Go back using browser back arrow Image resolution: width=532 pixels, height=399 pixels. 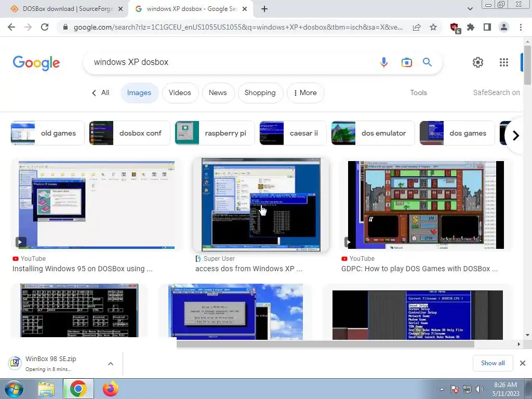pos(11,27)
